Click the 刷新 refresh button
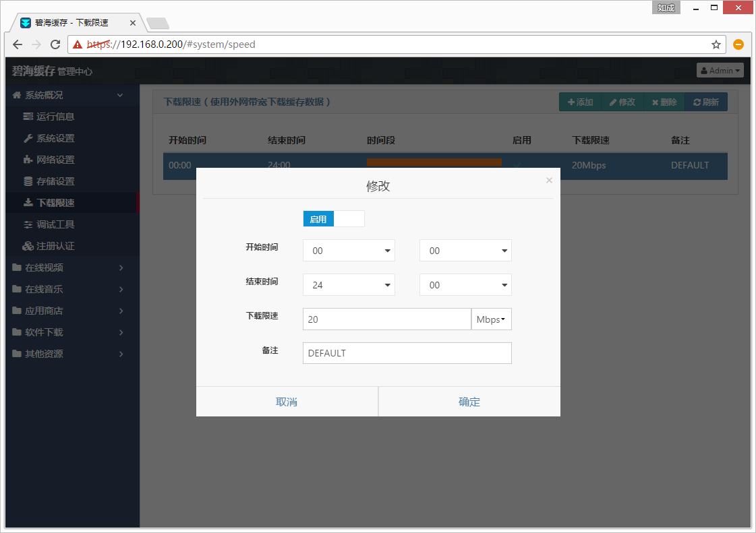756x533 pixels. point(705,102)
